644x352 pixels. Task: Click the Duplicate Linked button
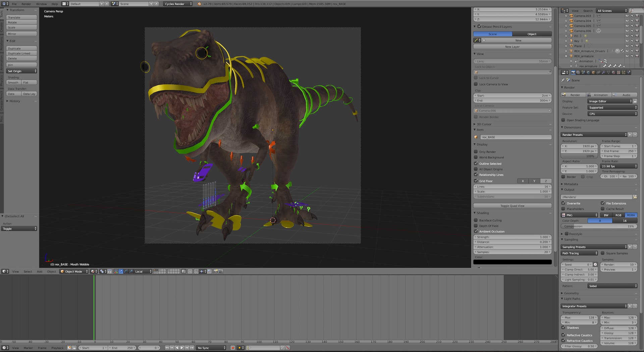click(x=21, y=53)
